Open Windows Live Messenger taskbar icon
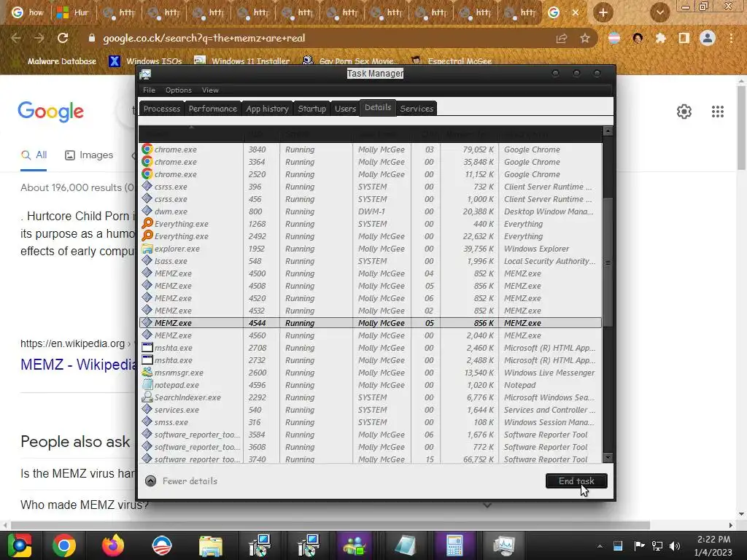This screenshot has width=747, height=560. coord(354,545)
